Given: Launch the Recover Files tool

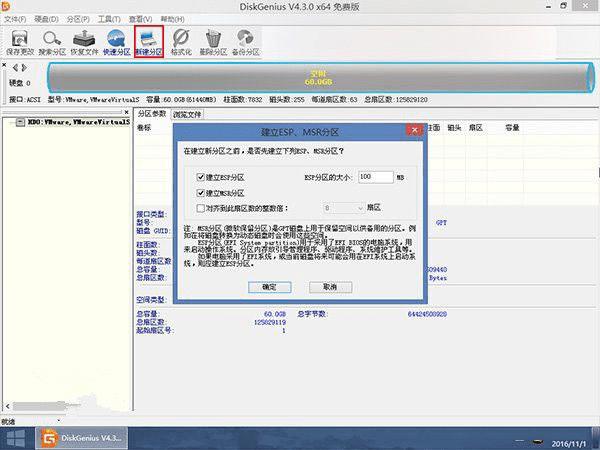Looking at the screenshot, I should (x=84, y=42).
